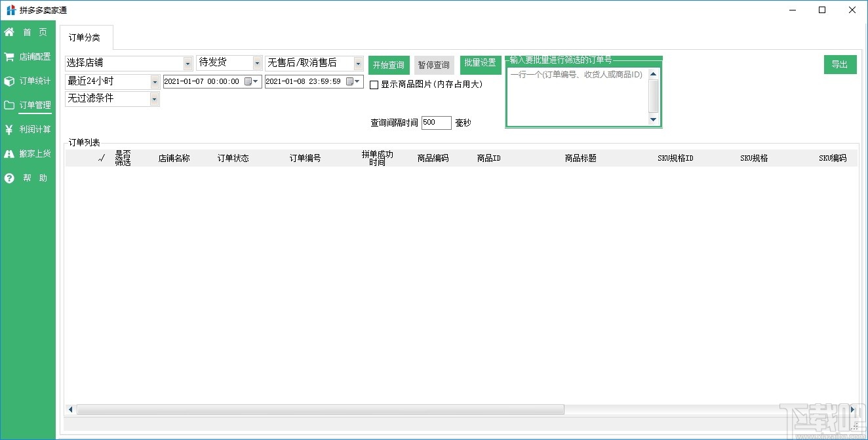Click the √ select-all column header

(101, 158)
